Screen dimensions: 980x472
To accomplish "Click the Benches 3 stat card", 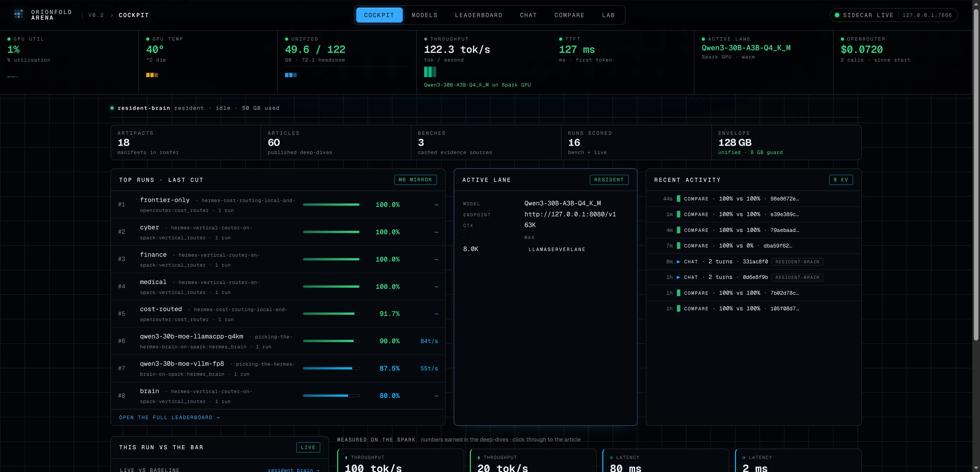I will [x=486, y=142].
